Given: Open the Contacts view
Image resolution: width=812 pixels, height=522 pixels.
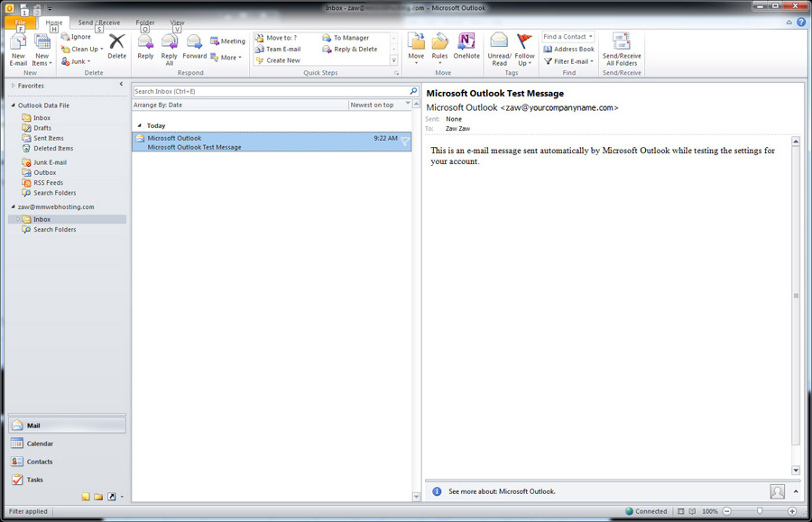Looking at the screenshot, I should [x=67, y=462].
